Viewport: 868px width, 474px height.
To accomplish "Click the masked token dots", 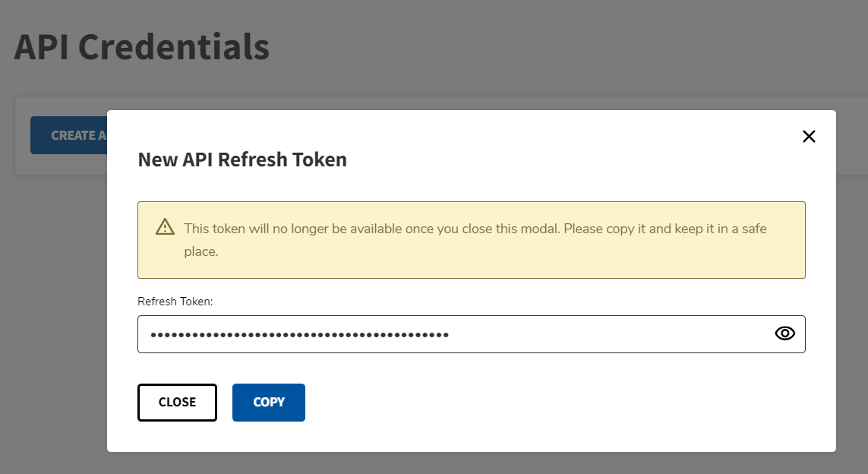I will [x=299, y=334].
